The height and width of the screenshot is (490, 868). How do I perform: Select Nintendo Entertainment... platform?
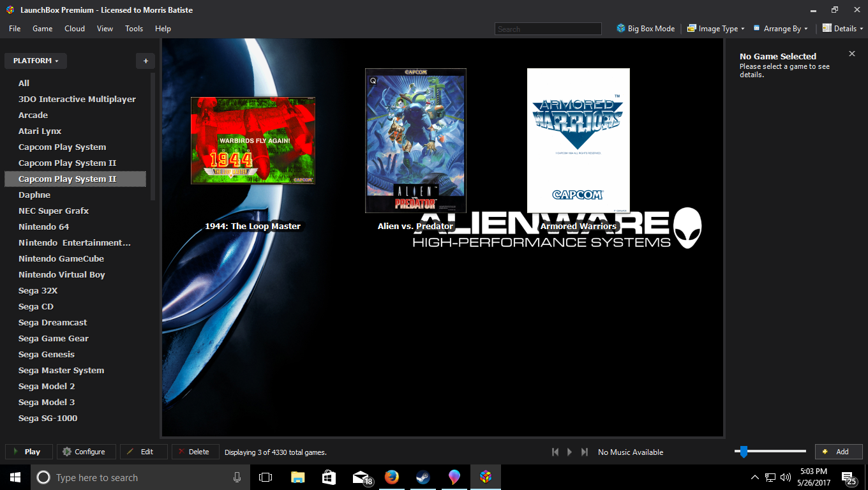click(x=75, y=242)
